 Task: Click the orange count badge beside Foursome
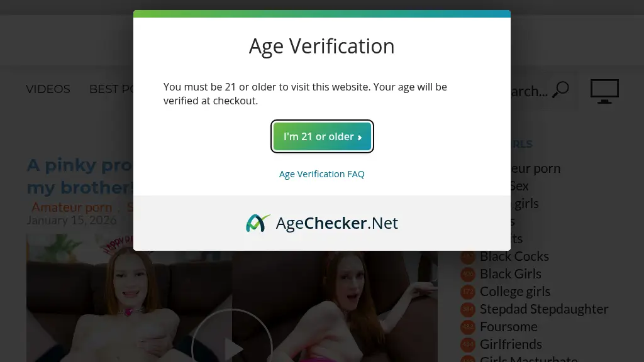point(468,327)
